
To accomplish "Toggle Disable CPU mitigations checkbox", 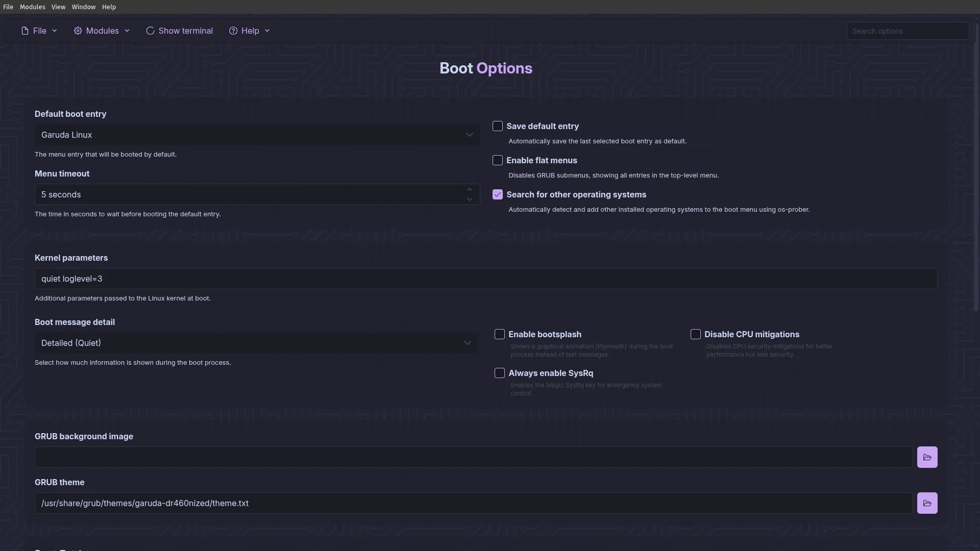I will (696, 334).
